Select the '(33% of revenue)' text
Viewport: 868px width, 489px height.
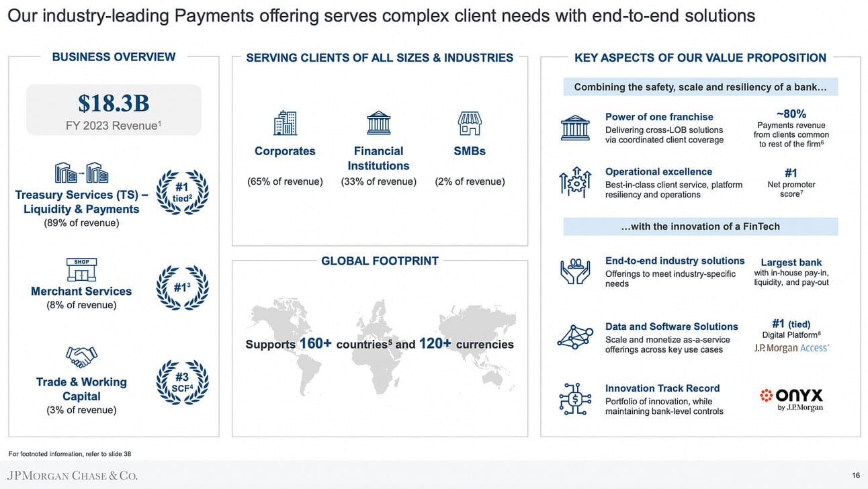[378, 181]
